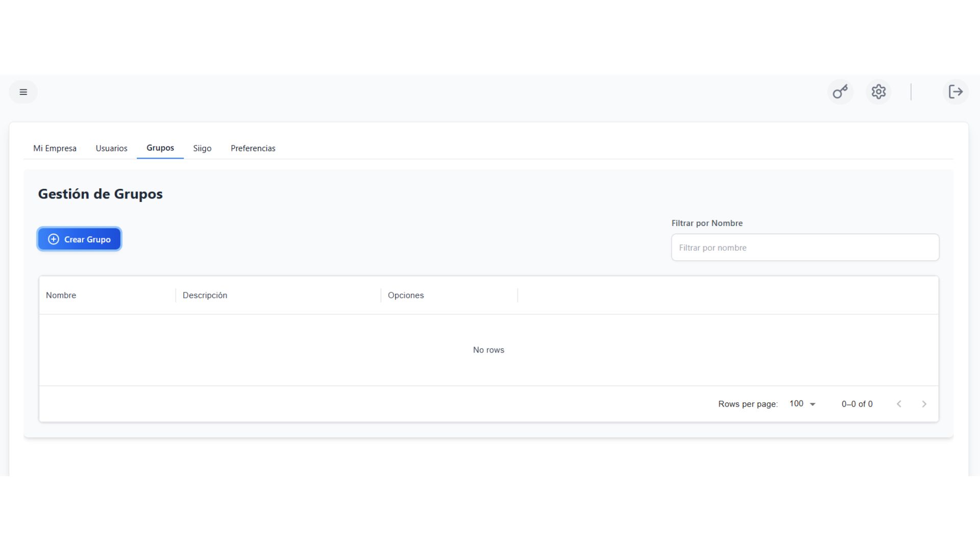Go to previous table page arrow
Image resolution: width=980 pixels, height=551 pixels.
point(899,404)
